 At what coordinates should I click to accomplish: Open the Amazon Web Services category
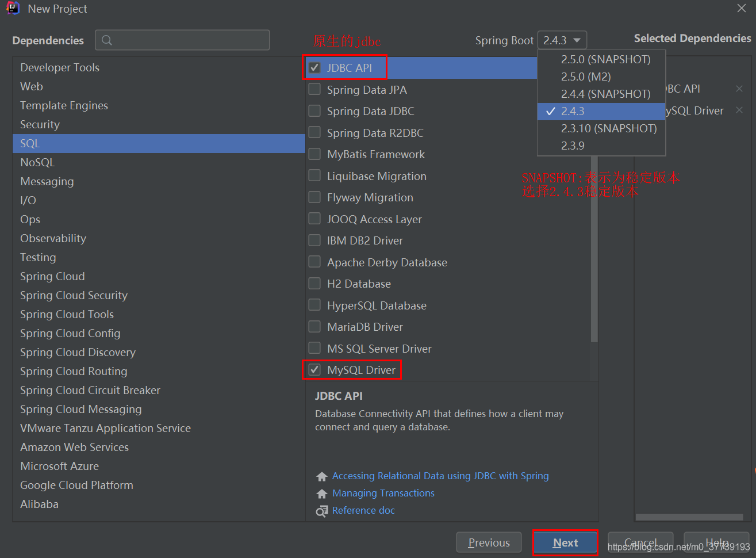pos(159,447)
